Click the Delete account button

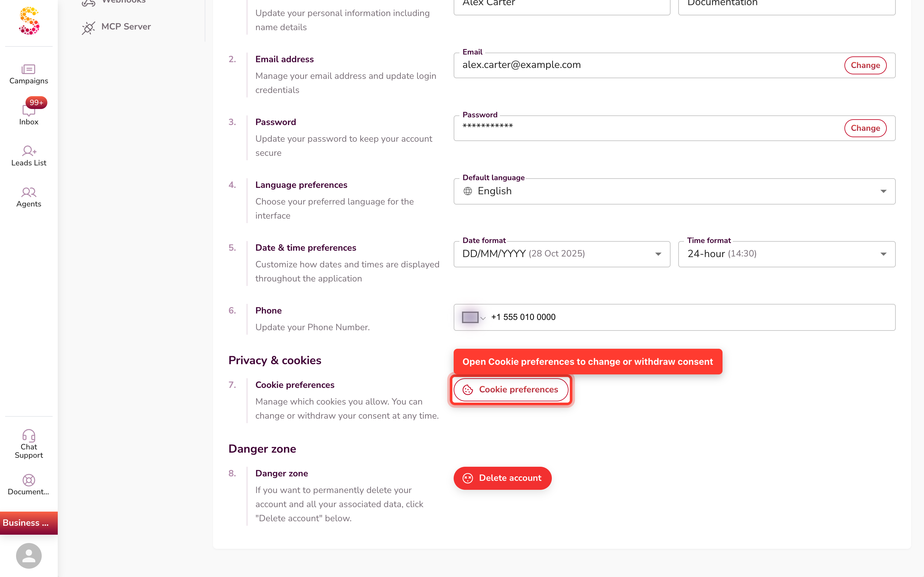click(x=502, y=478)
